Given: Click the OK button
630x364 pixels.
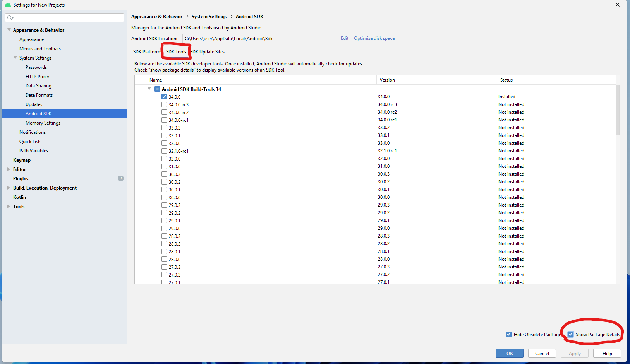Looking at the screenshot, I should [x=510, y=353].
